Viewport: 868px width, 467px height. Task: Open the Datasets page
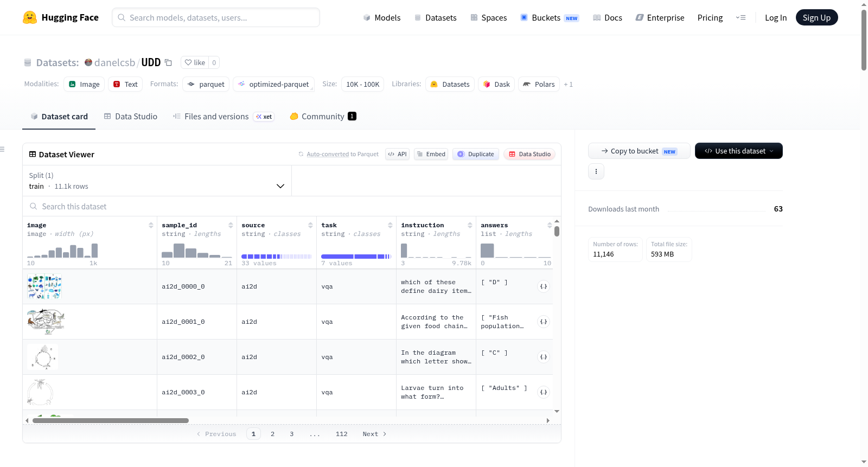(436, 17)
